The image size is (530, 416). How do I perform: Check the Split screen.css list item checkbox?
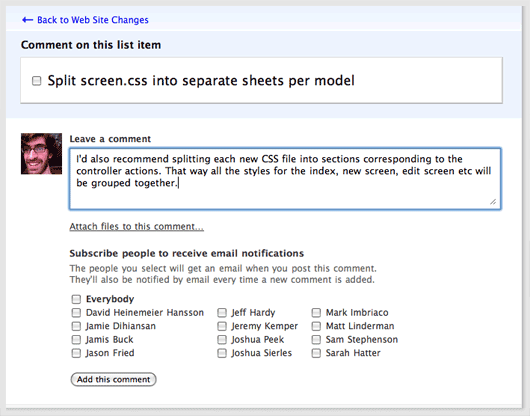(x=37, y=81)
